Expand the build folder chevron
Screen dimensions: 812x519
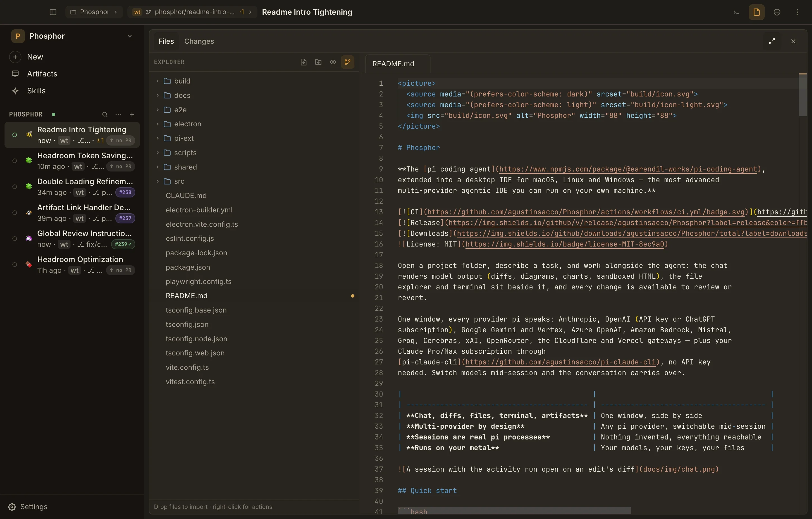(158, 81)
